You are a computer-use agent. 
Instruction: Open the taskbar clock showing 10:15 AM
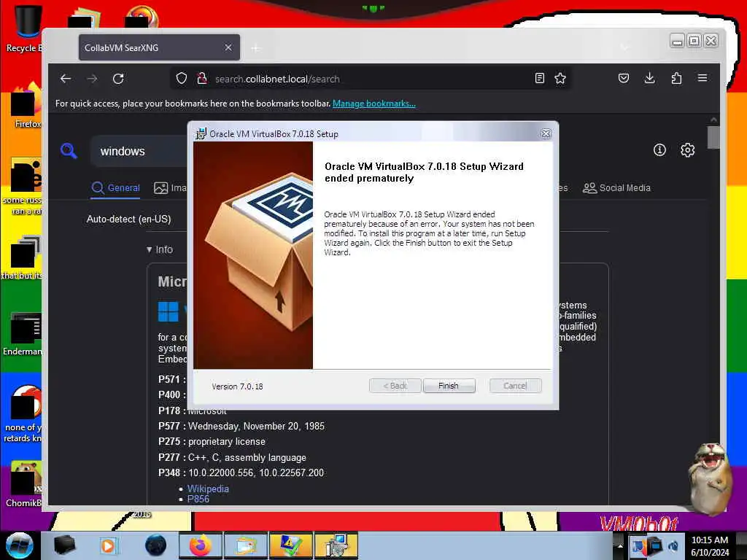click(710, 546)
